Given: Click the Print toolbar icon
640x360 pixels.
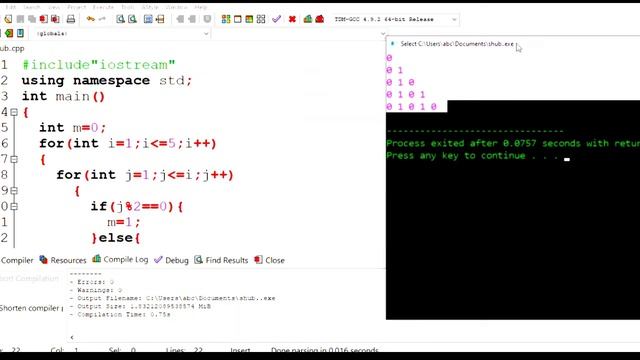Looking at the screenshot, I should click(x=71, y=19).
